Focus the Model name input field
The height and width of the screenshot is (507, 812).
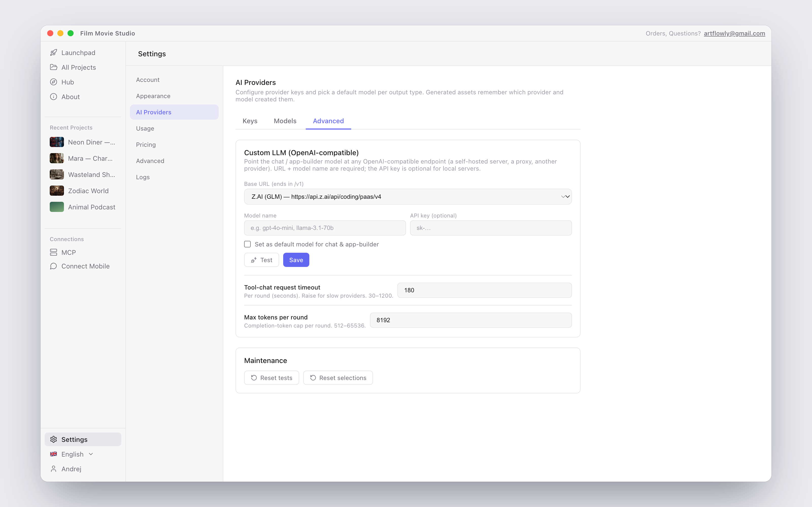tap(325, 228)
